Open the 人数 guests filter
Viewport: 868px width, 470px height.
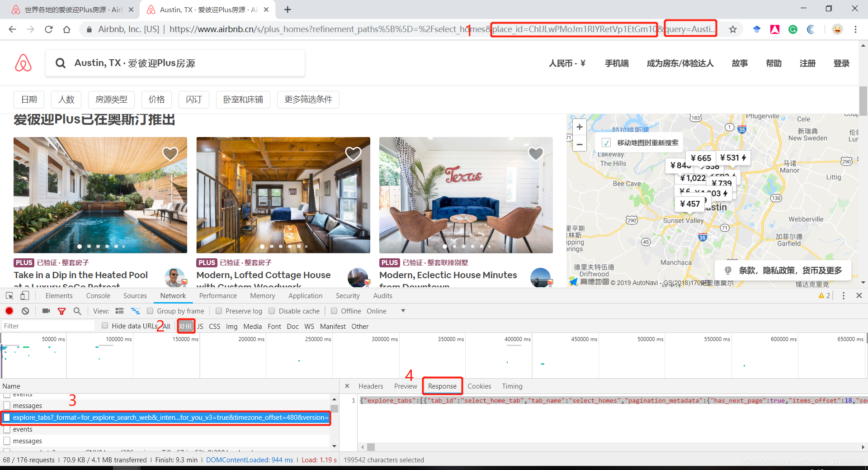[66, 100]
